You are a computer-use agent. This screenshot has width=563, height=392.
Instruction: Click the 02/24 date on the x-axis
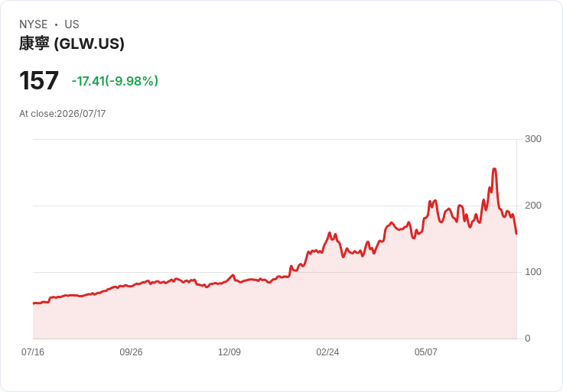(327, 352)
